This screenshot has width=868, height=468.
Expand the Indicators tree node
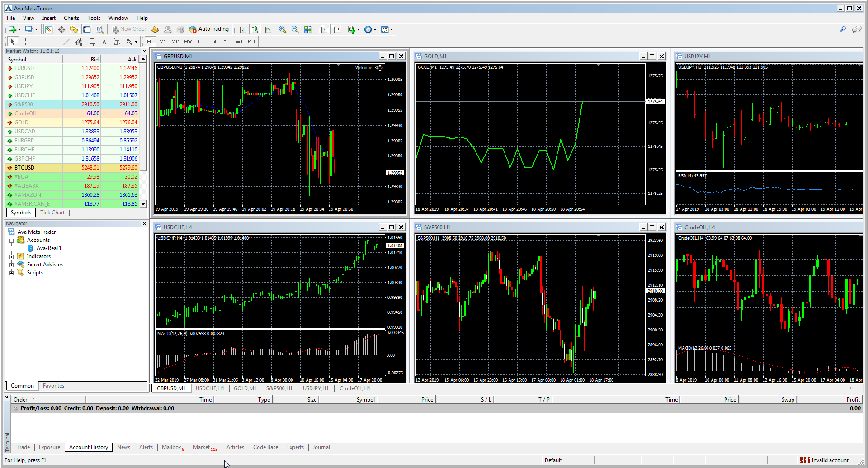pyautogui.click(x=12, y=256)
